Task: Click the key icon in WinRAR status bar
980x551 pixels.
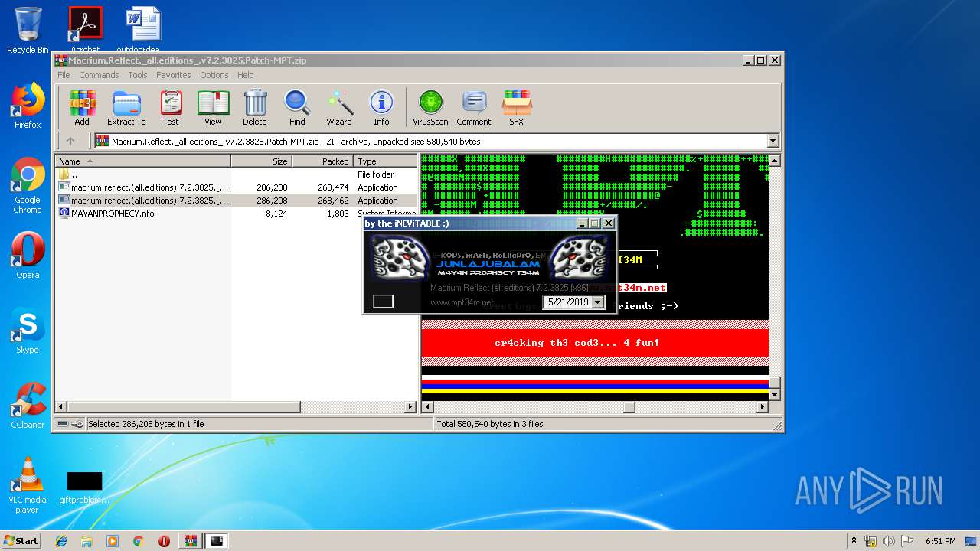Action: click(x=77, y=424)
